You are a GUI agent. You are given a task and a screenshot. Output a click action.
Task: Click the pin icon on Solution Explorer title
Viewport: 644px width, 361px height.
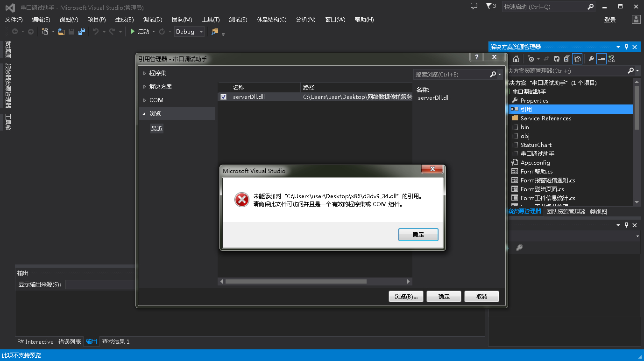626,47
